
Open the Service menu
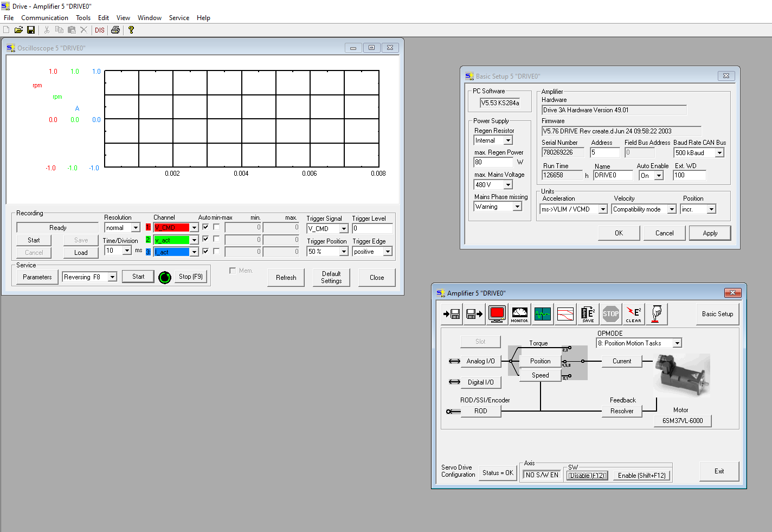(179, 18)
